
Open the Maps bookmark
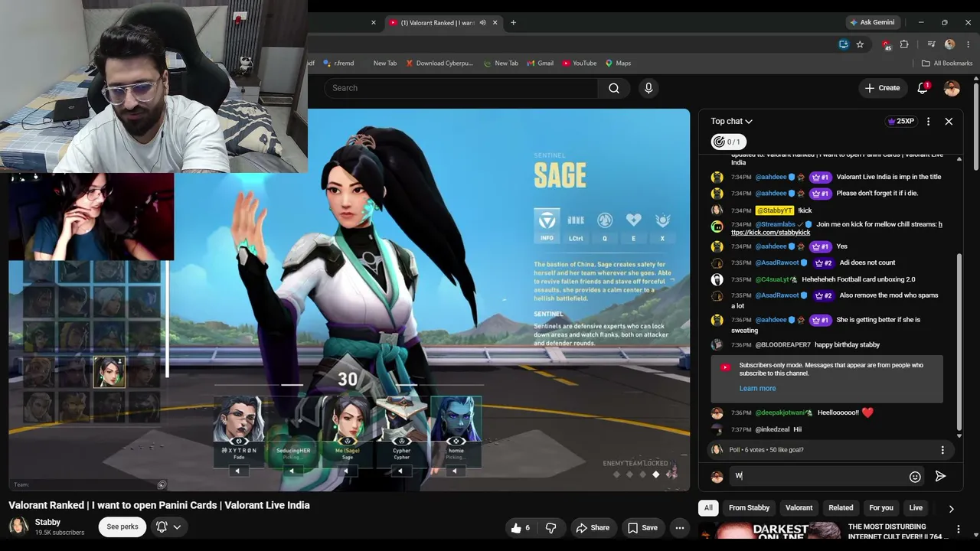[618, 64]
